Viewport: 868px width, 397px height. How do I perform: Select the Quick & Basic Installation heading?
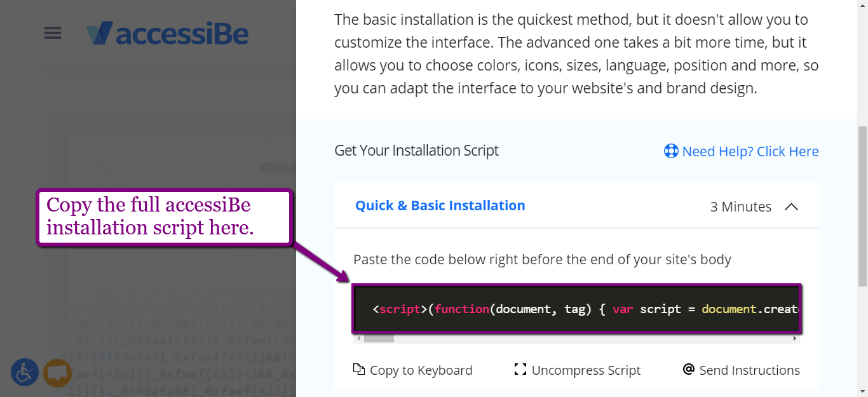tap(440, 205)
